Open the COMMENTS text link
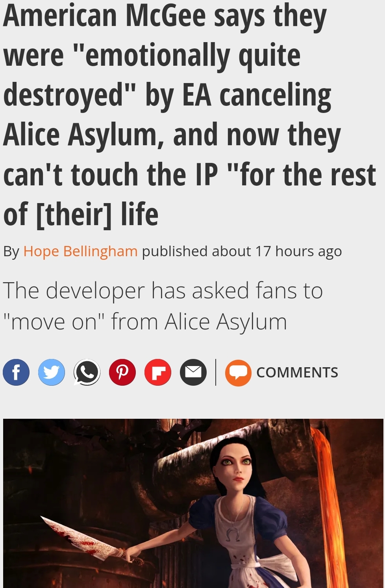 (x=297, y=372)
